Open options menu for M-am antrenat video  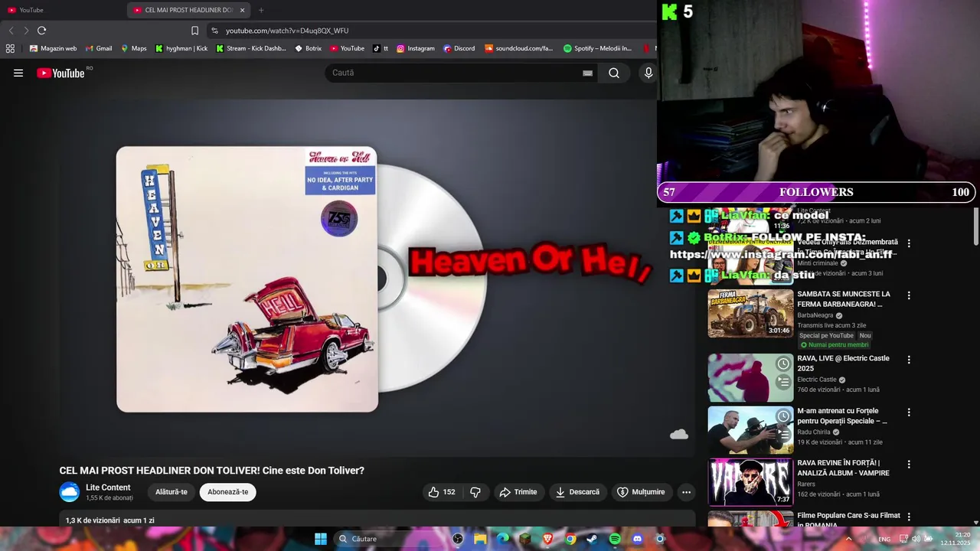pyautogui.click(x=909, y=412)
